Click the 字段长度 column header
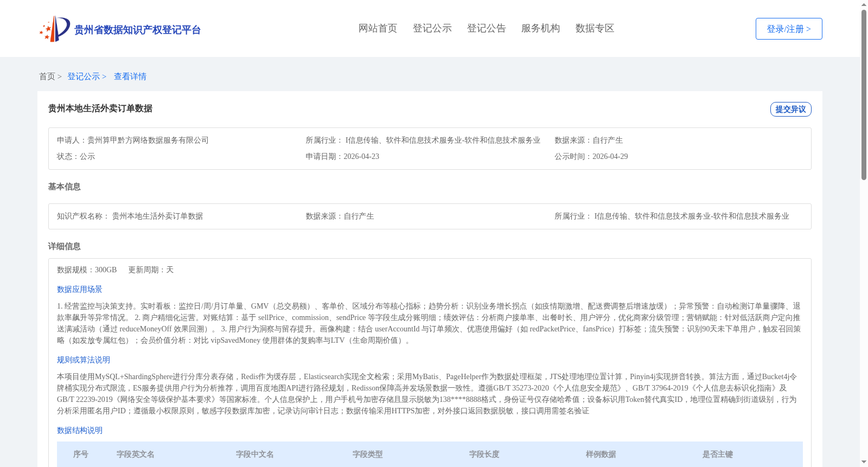 pos(484,454)
